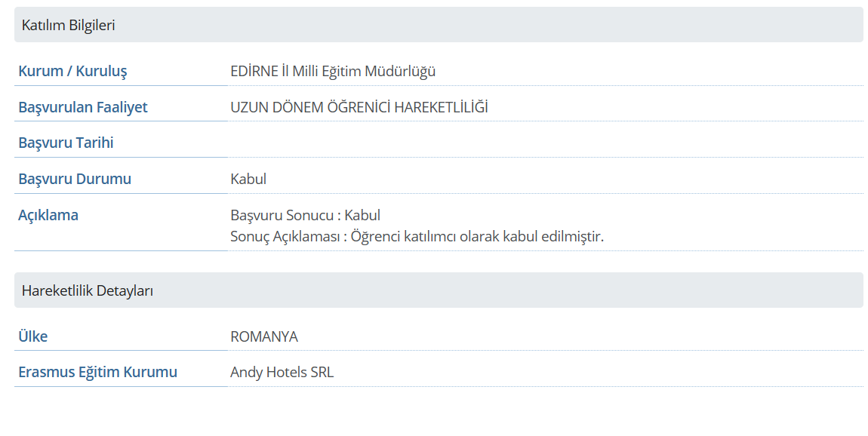Select the Açıklama label
This screenshot has width=868, height=436.
pos(48,215)
